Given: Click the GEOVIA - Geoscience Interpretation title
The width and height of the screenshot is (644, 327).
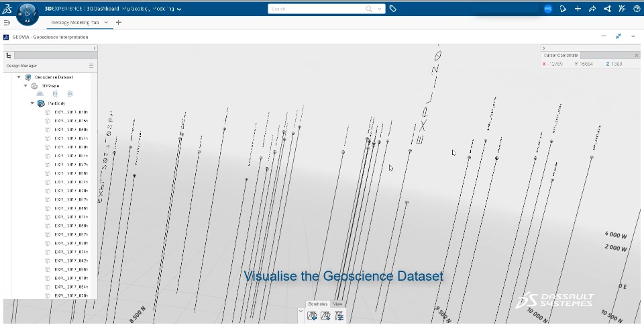Looking at the screenshot, I should tap(50, 37).
